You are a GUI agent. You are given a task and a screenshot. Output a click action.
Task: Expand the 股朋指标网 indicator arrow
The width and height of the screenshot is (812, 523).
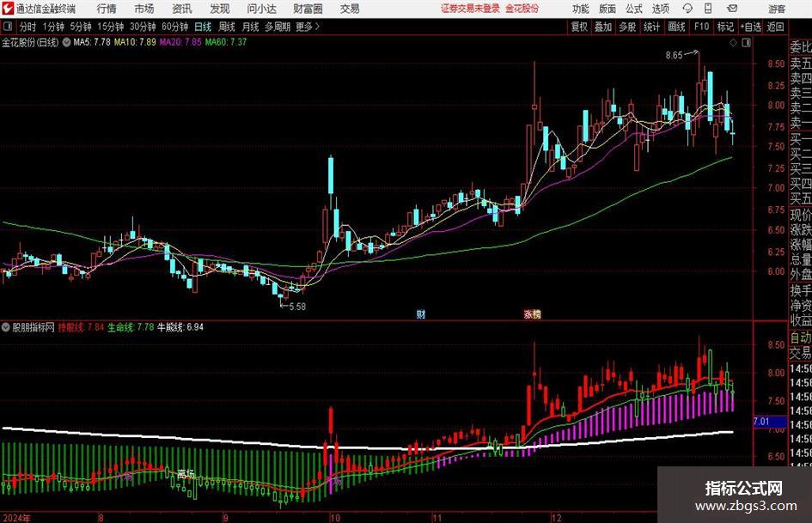(x=6, y=327)
